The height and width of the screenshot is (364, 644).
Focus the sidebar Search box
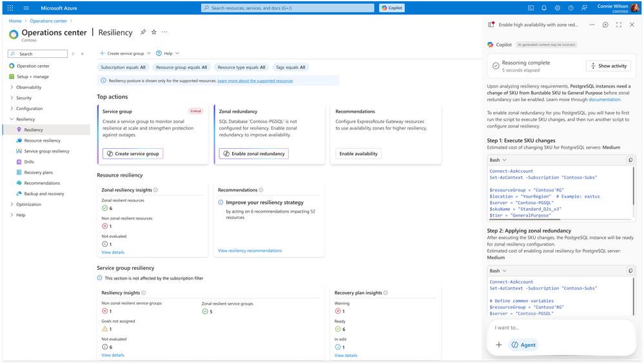[38, 53]
